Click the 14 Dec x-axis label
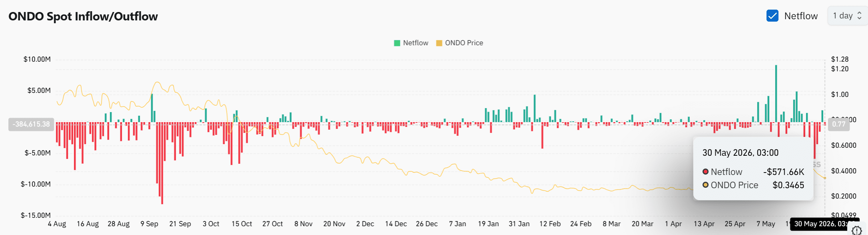The image size is (868, 235). pos(396,224)
